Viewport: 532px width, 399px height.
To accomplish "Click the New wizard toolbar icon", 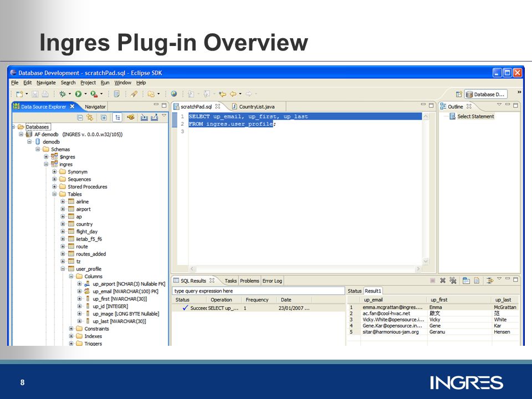I will click(20, 94).
